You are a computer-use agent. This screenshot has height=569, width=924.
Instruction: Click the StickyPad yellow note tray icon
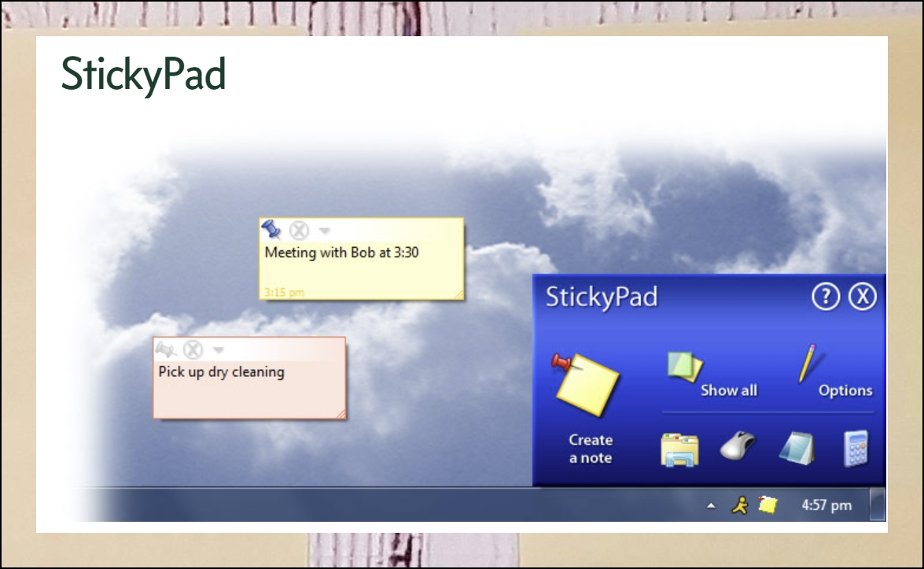point(768,504)
